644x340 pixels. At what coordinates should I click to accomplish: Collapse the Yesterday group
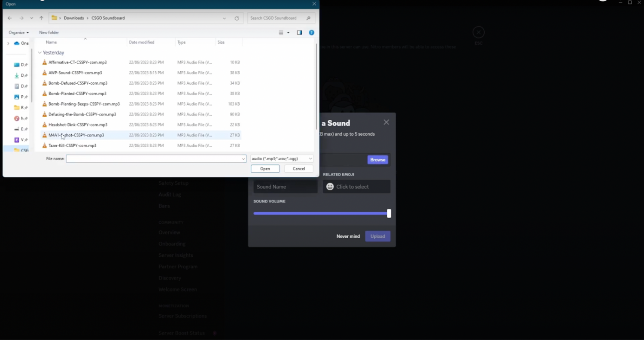pos(39,53)
